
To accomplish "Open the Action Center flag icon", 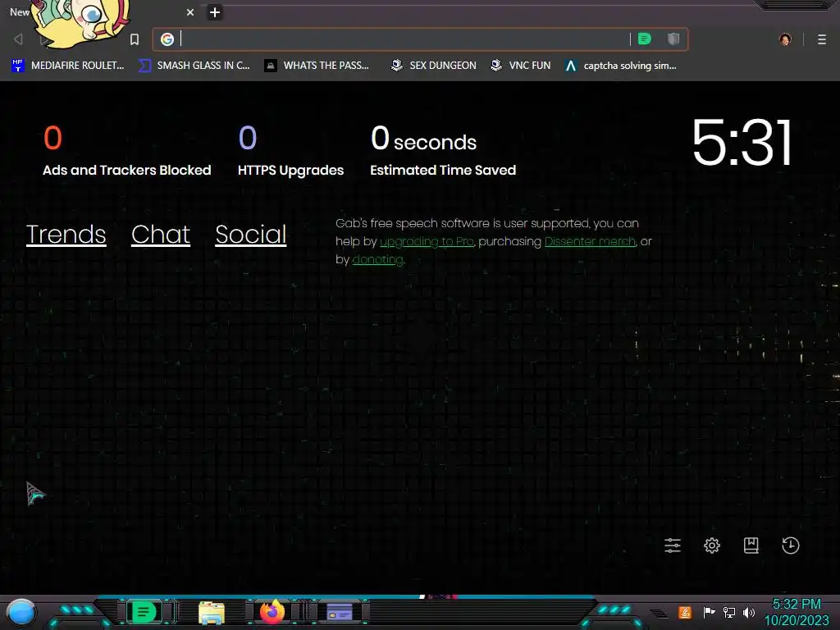I will coord(710,612).
